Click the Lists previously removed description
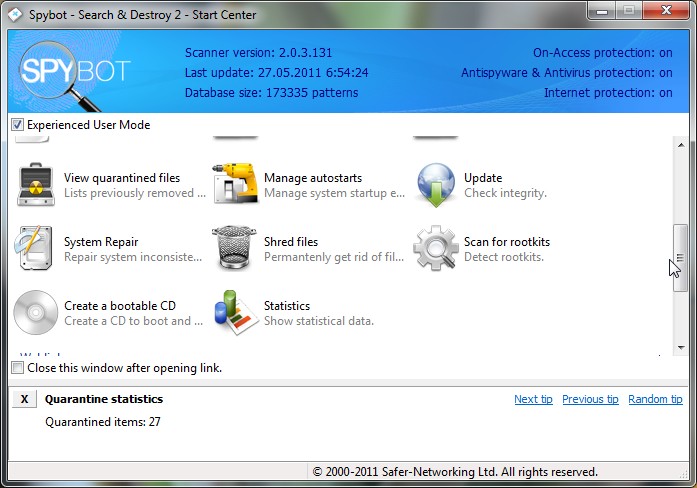 coord(135,193)
